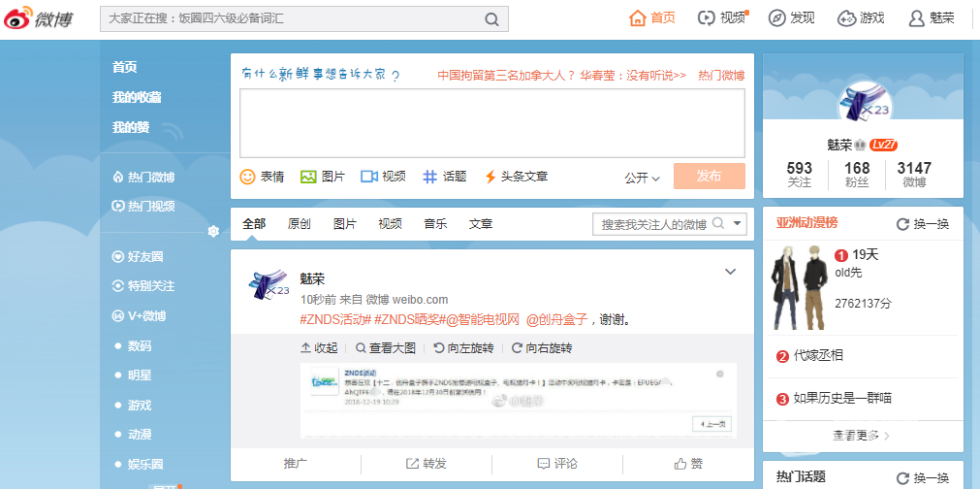Rotate image left with 向左旋转

tap(463, 348)
